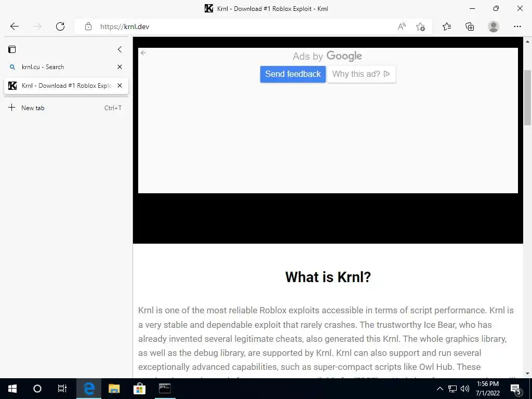The height and width of the screenshot is (399, 532).
Task: Open tab actions menu icon
Action: [12, 49]
